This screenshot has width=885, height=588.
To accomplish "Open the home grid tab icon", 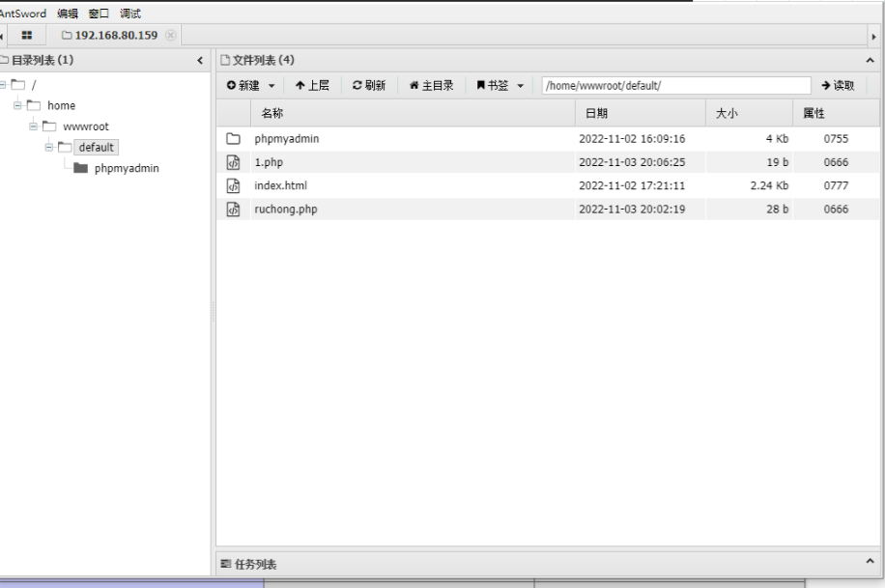I will [26, 35].
